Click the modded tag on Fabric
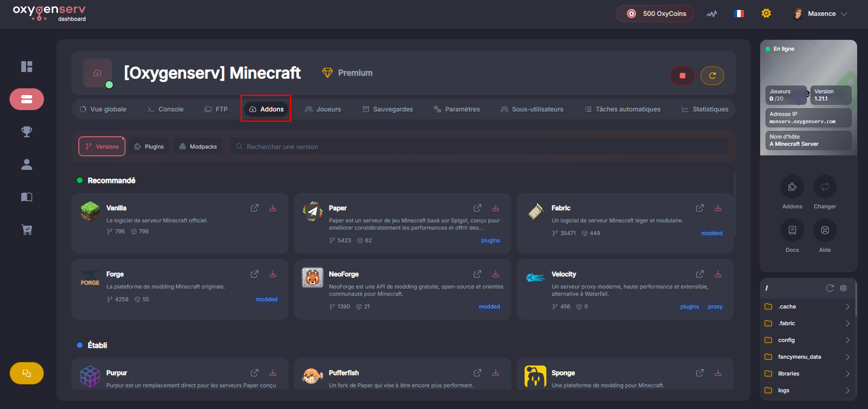The height and width of the screenshot is (409, 868). pos(712,233)
